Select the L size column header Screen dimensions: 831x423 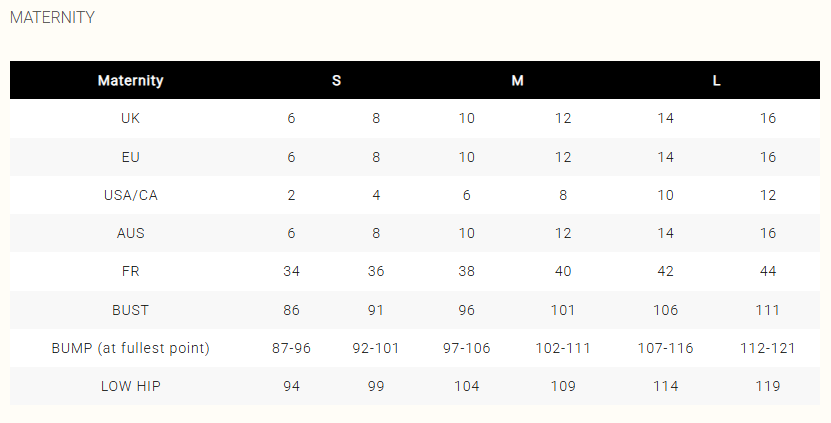(x=717, y=80)
